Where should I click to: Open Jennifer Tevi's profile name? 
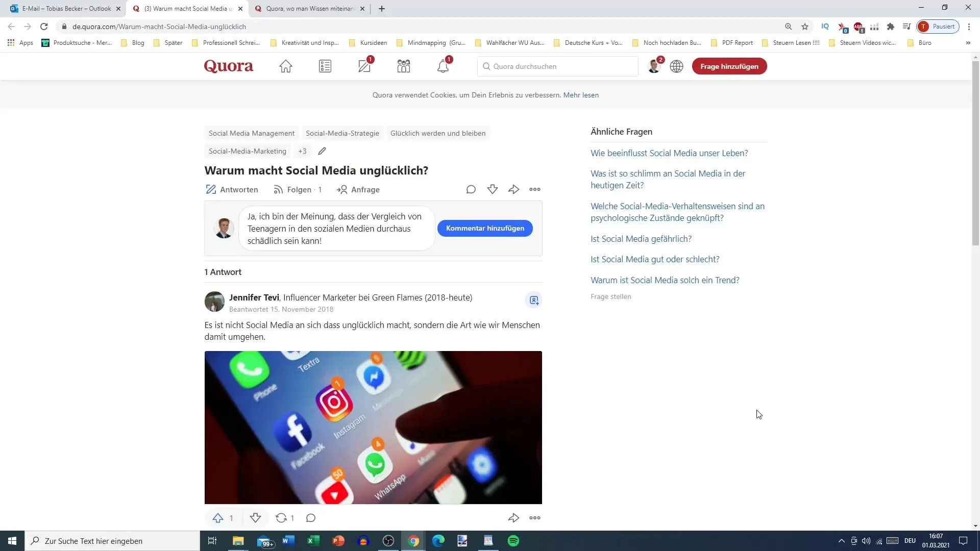254,297
